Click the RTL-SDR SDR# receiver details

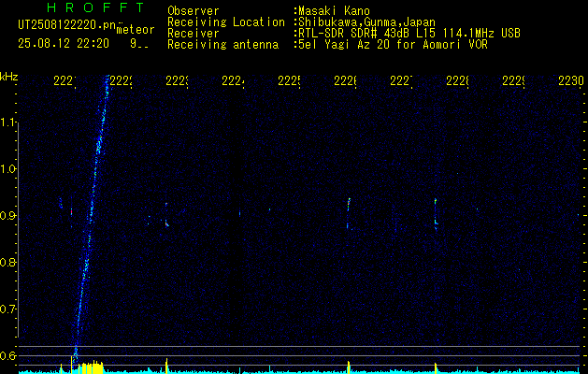pyautogui.click(x=409, y=34)
